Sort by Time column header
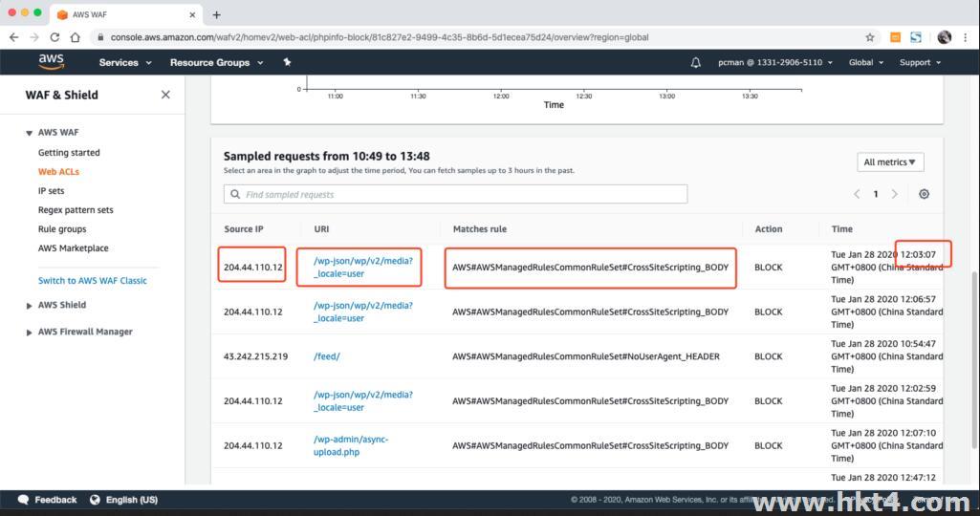The width and height of the screenshot is (980, 516). (x=841, y=229)
